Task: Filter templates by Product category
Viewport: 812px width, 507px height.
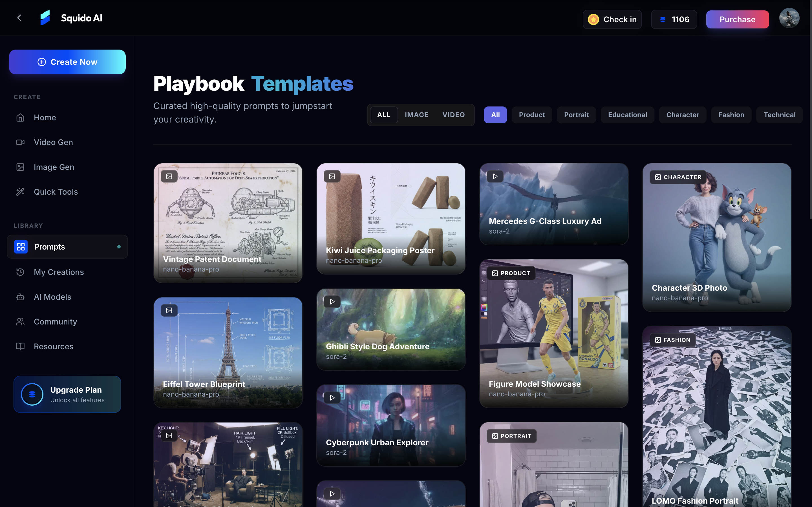Action: click(x=531, y=115)
